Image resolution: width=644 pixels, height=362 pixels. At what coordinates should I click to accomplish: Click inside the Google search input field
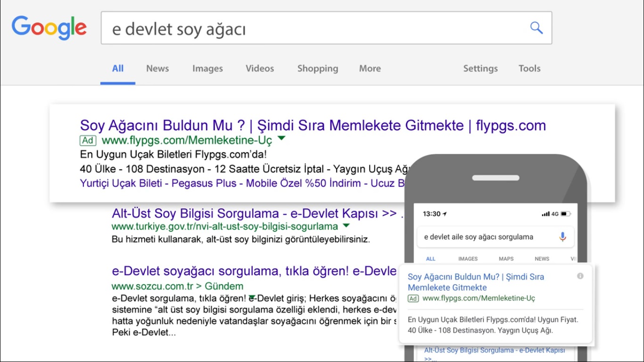pyautogui.click(x=236, y=28)
